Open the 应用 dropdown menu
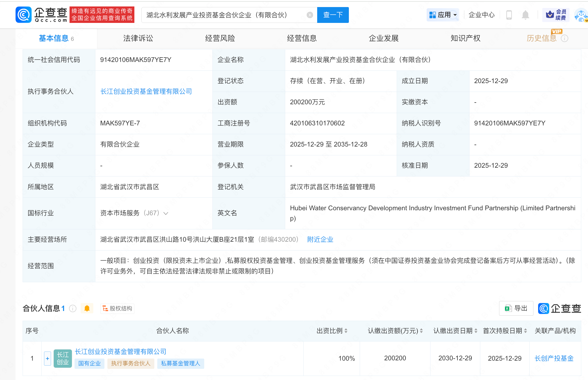 442,15
